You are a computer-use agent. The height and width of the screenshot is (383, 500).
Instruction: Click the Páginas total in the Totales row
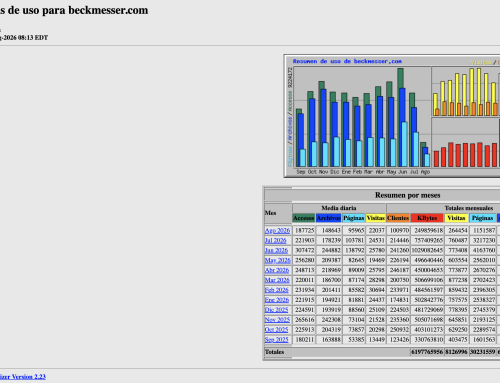482,352
